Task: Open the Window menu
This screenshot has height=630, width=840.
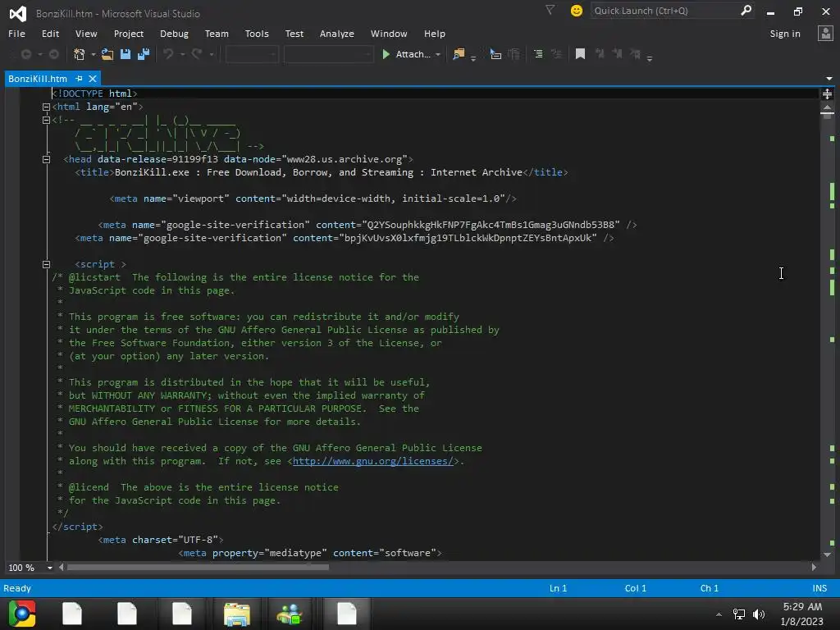Action: pyautogui.click(x=389, y=33)
